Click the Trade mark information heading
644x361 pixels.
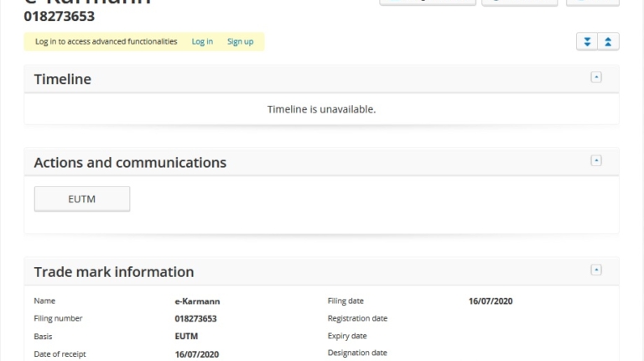[x=114, y=272]
